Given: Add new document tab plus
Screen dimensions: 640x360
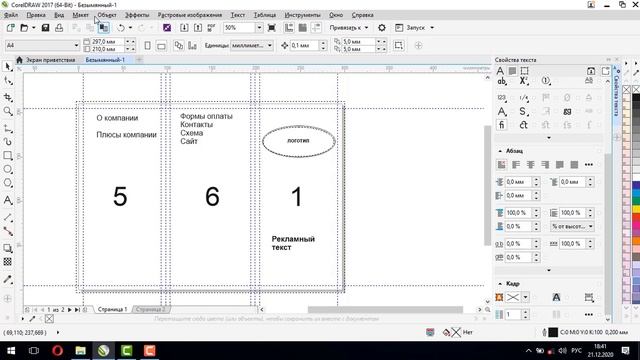Looking at the screenshot, I should [139, 60].
